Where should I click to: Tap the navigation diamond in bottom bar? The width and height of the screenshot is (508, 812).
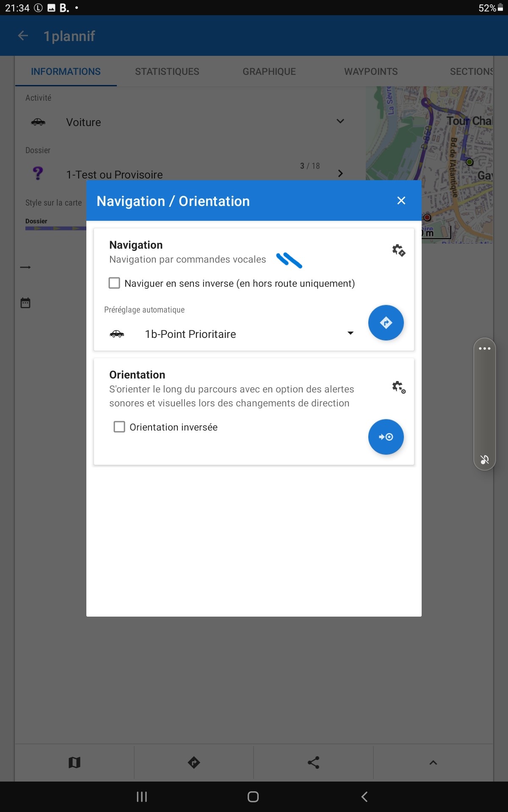pos(194,763)
